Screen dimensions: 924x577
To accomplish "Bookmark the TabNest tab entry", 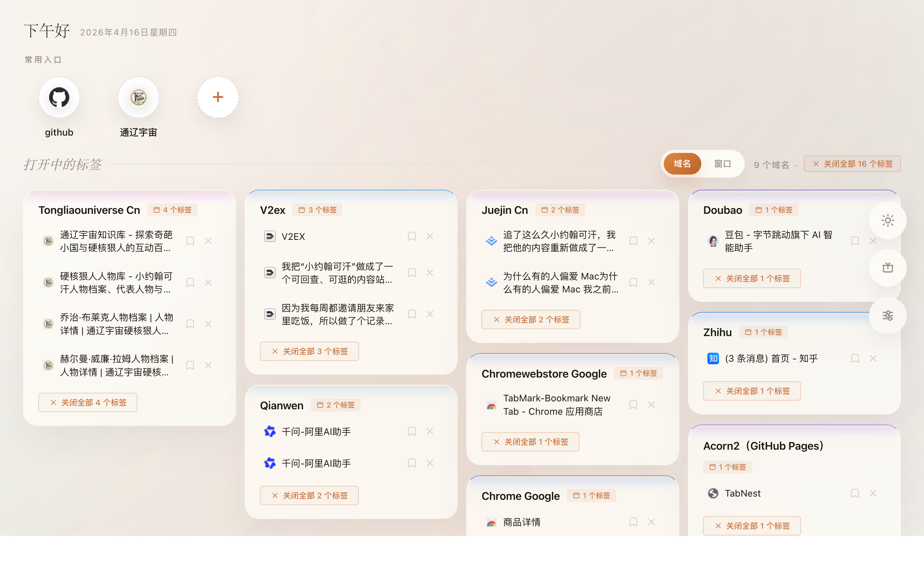I will pyautogui.click(x=854, y=493).
